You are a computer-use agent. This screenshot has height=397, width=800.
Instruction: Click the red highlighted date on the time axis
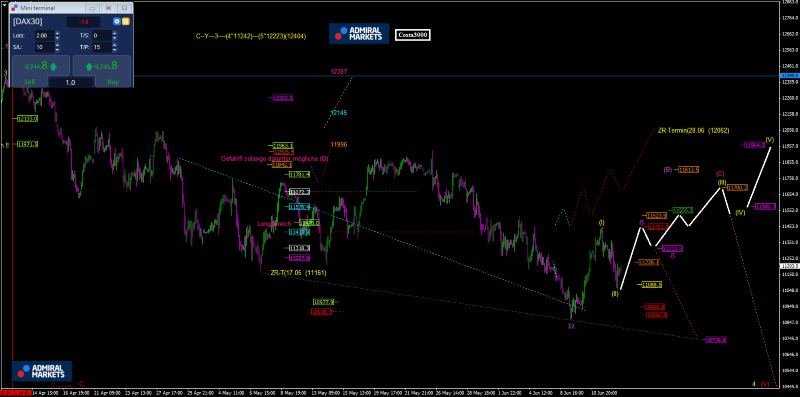pos(15,392)
